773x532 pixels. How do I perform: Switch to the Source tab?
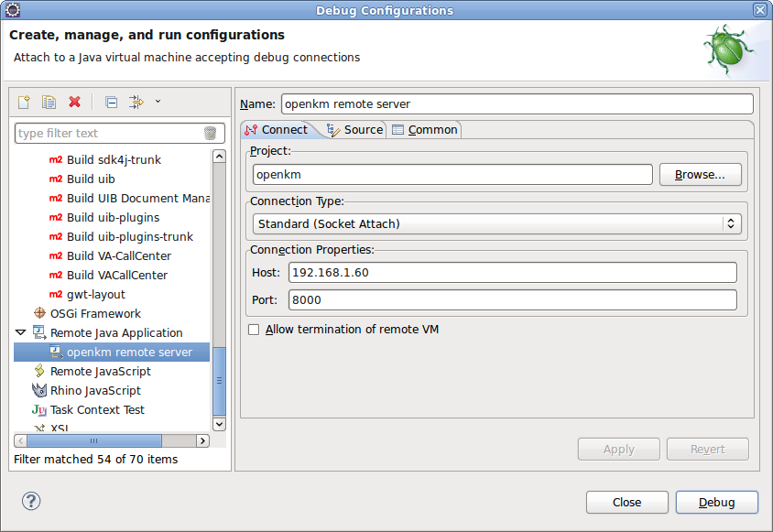(x=354, y=130)
